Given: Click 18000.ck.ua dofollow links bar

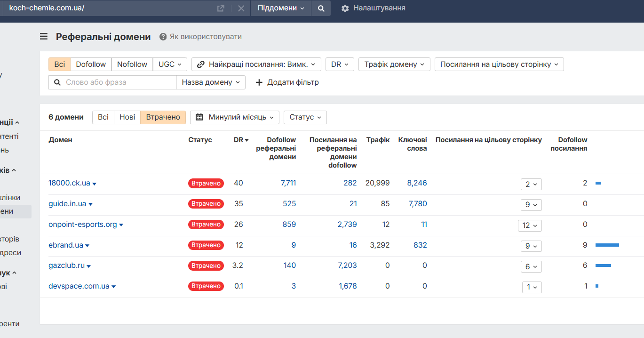Looking at the screenshot, I should pos(598,183).
